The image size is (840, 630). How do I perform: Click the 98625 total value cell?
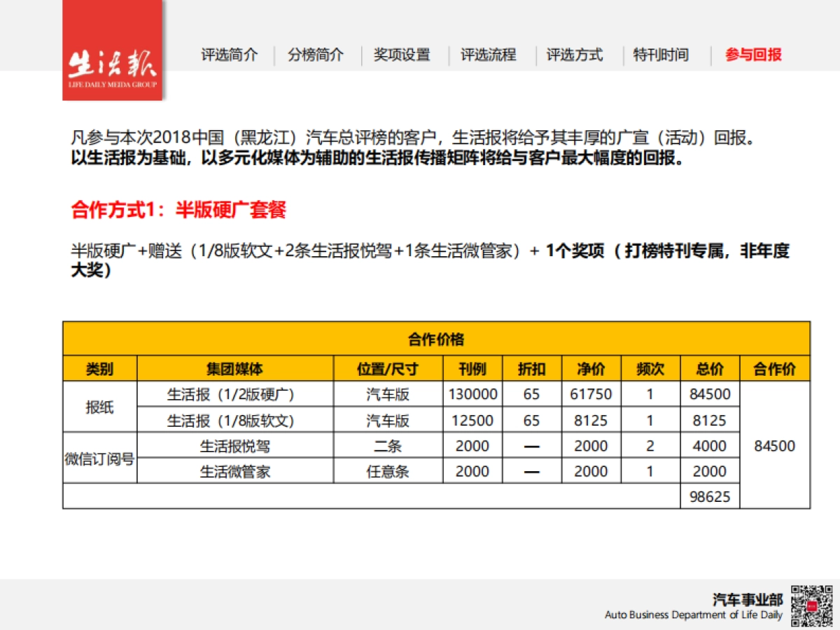click(x=710, y=497)
